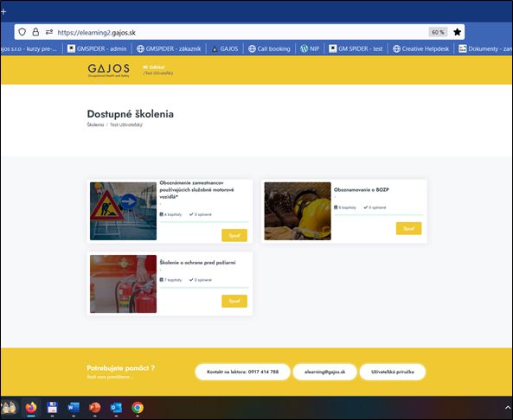This screenshot has height=420, width=513.
Task: Start the Oboznamovanie o BOZP course
Action: 408,228
